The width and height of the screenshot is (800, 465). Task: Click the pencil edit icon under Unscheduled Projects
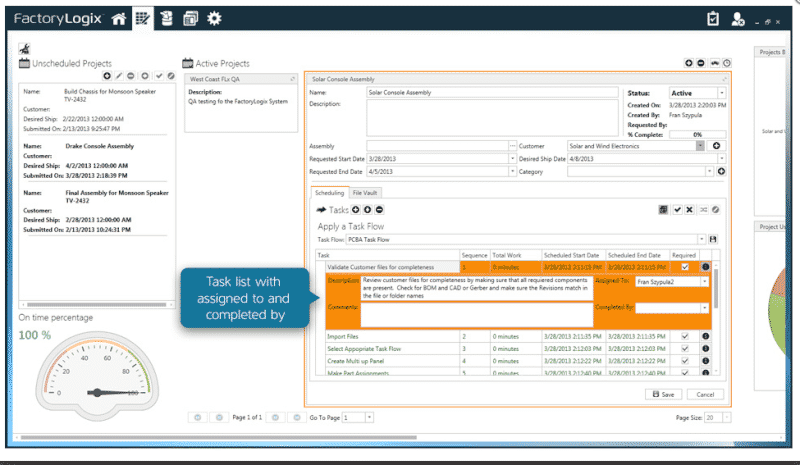coord(120,76)
